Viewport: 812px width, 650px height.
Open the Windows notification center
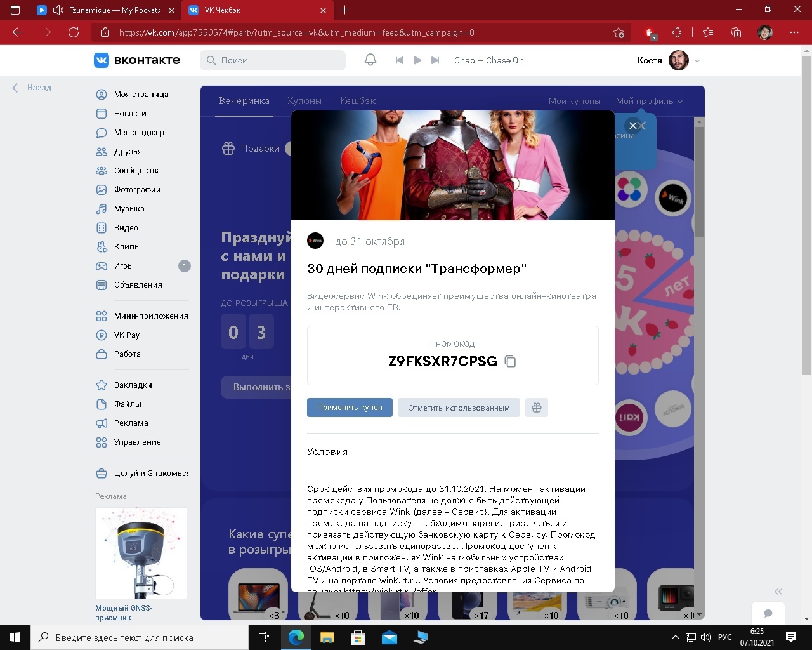791,637
